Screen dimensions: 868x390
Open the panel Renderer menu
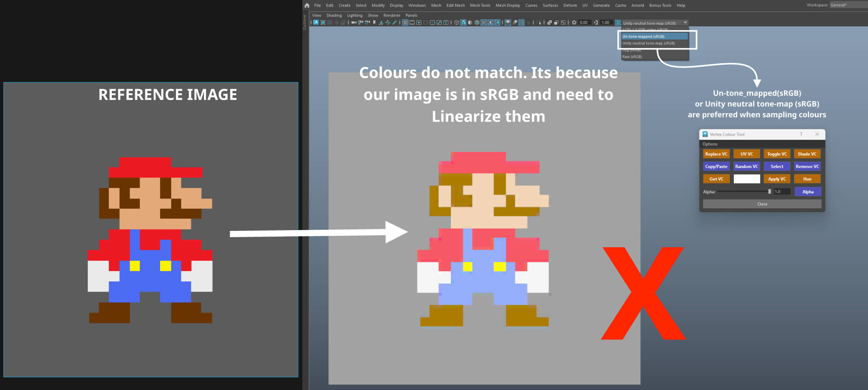392,15
